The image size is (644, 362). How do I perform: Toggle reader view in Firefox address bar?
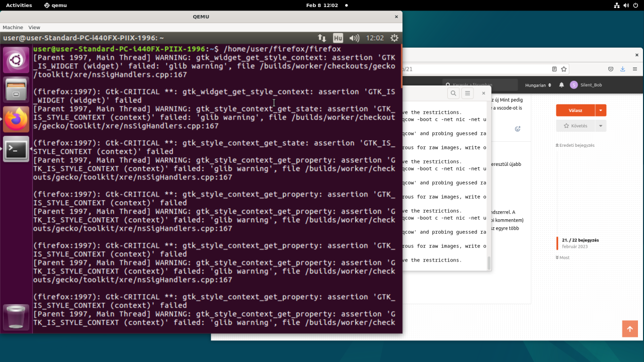554,69
